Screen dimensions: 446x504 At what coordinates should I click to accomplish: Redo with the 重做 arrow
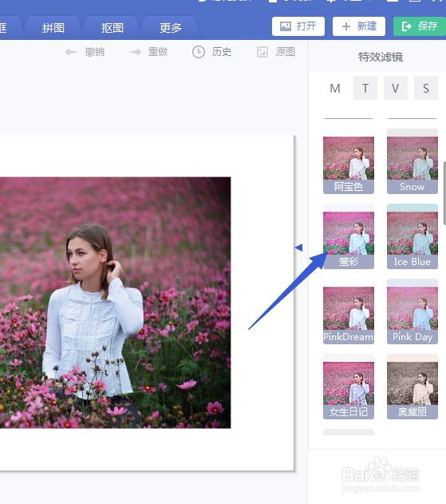(148, 52)
